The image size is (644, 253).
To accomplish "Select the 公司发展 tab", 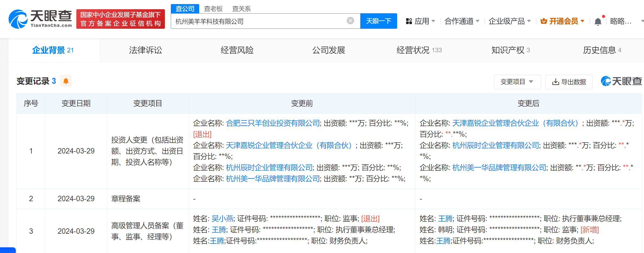I will [329, 50].
